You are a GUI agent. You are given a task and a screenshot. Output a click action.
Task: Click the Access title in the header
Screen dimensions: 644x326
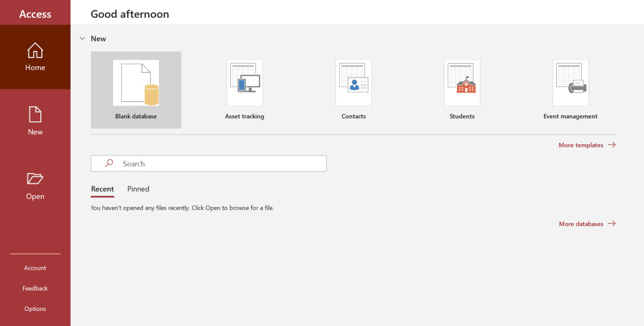click(35, 13)
